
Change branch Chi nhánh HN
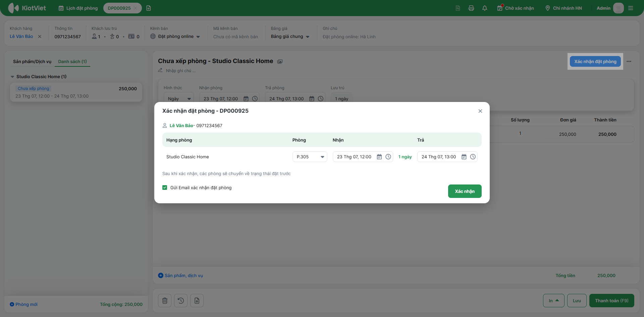(563, 8)
